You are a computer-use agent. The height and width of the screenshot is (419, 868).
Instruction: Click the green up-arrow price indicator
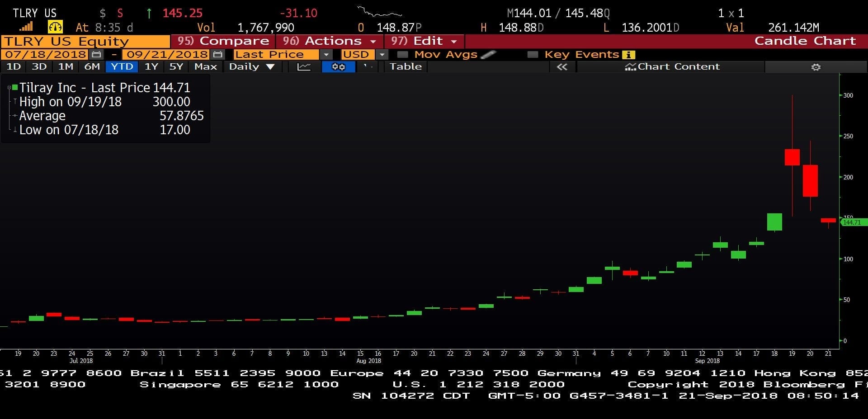pyautogui.click(x=149, y=13)
